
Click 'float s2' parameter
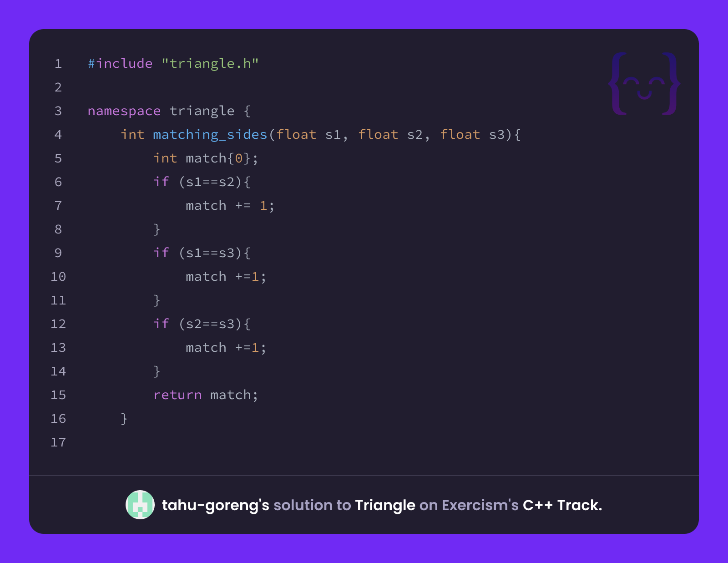click(x=391, y=135)
